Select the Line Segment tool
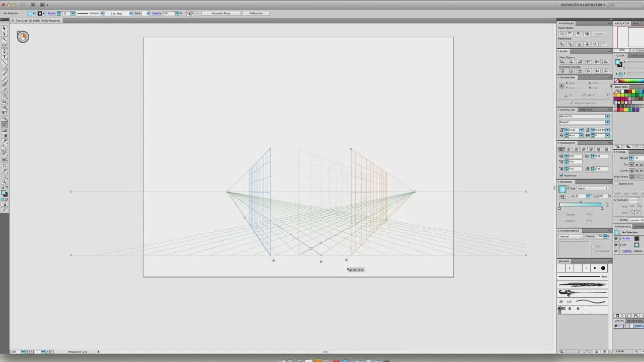Screen dimensions: 644x362 [x=5, y=62]
